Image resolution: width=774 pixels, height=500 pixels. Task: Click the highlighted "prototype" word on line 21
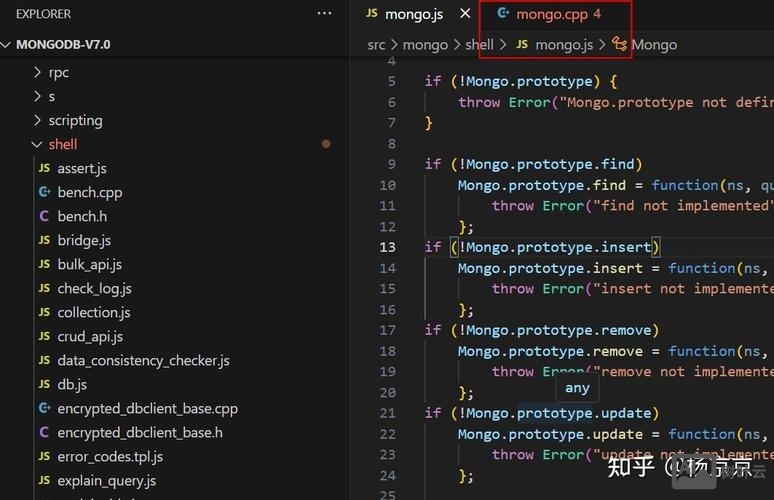click(555, 413)
